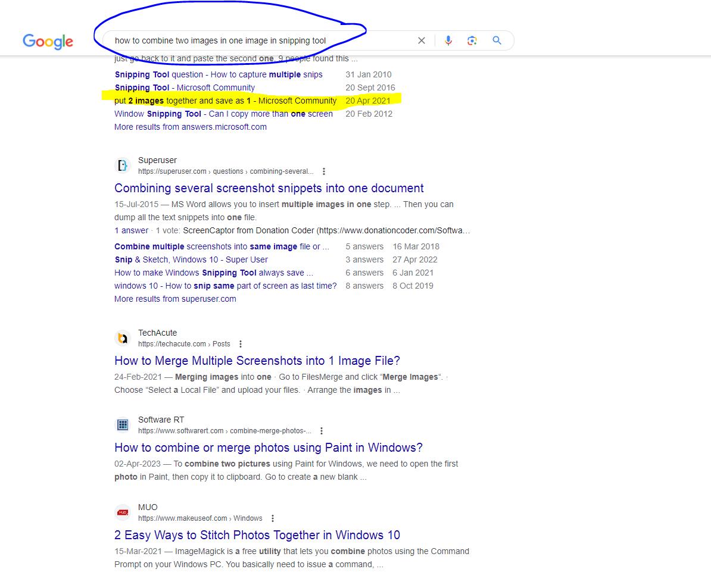Viewport: 711px width, 588px height.
Task: Open 'Snipping Tool question - How to capture multiple snips'
Action: pos(219,74)
